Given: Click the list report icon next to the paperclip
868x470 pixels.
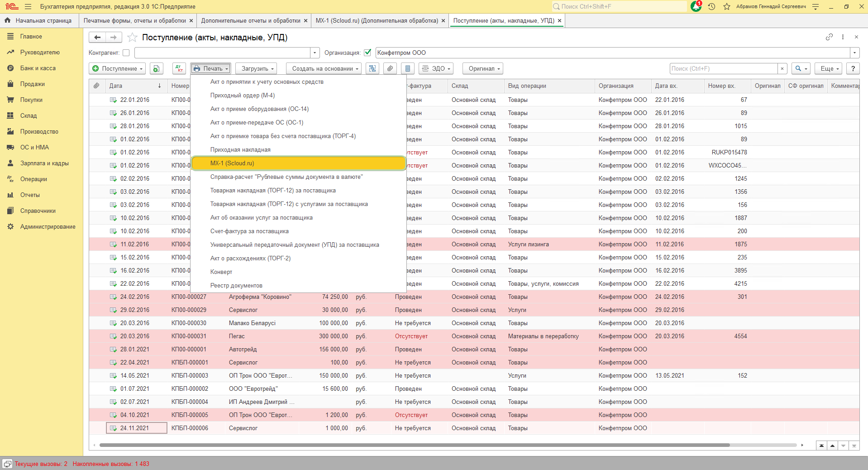Looking at the screenshot, I should tap(408, 69).
